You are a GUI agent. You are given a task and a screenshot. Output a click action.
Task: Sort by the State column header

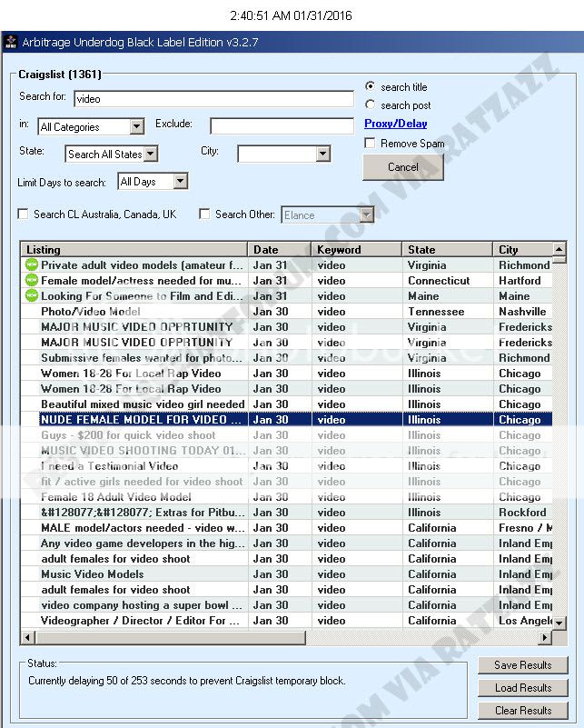point(447,249)
